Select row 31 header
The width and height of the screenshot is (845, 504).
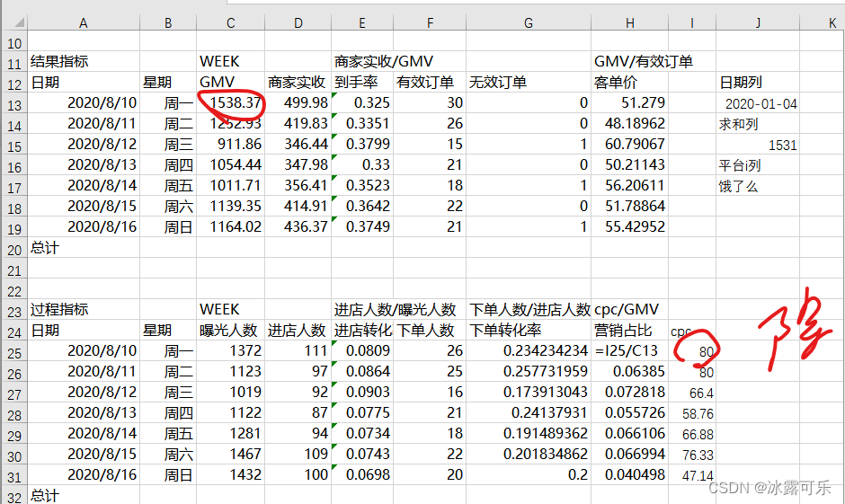(x=14, y=477)
